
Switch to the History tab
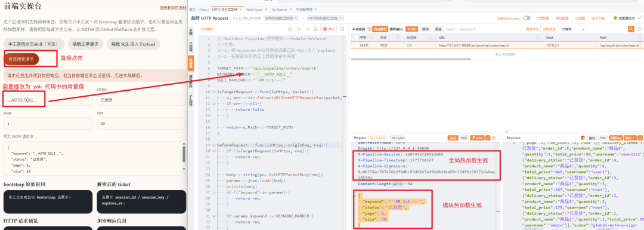pyautogui.click(x=203, y=10)
